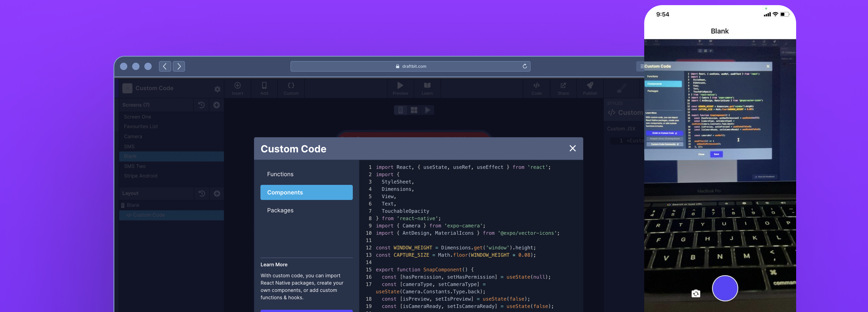Click the Add screen toolbar item
Image resolution: width=868 pixels, height=312 pixels.
(264, 89)
